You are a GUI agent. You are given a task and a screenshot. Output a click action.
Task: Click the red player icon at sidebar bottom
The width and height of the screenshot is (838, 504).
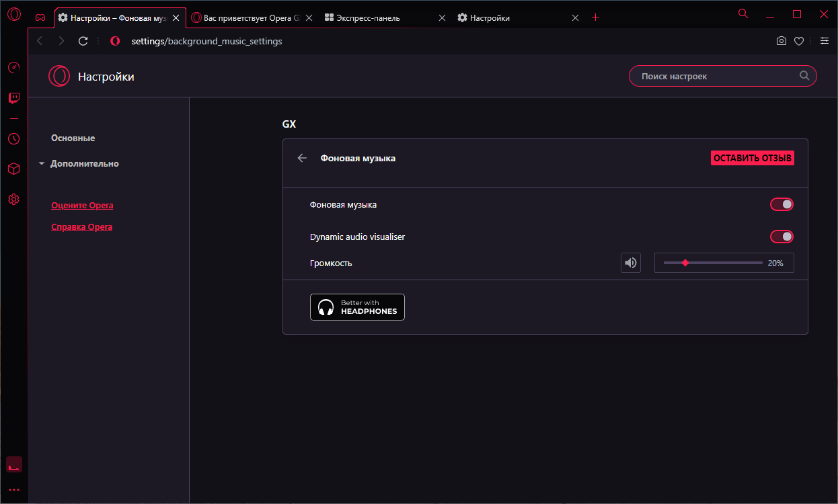(14, 464)
